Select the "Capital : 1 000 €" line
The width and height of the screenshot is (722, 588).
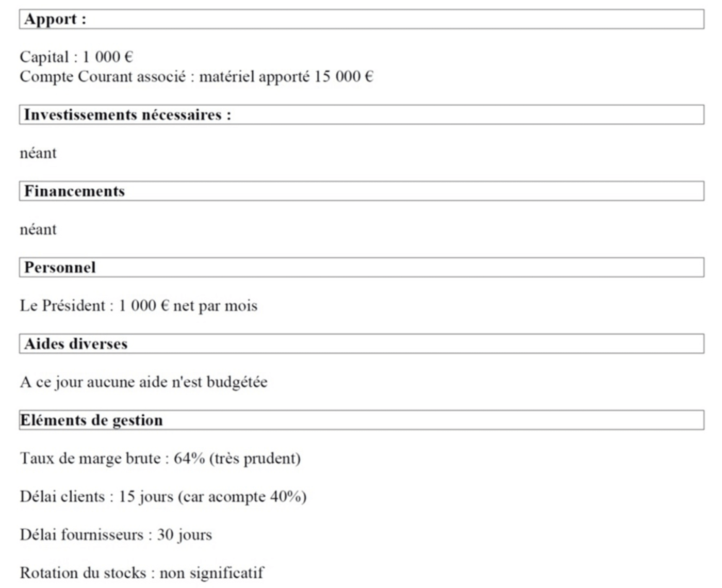point(76,57)
